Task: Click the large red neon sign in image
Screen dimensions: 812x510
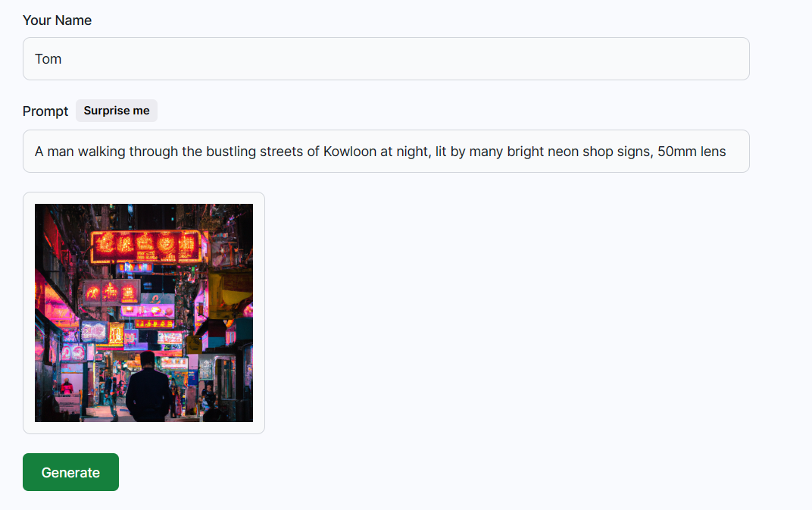Action: point(146,246)
